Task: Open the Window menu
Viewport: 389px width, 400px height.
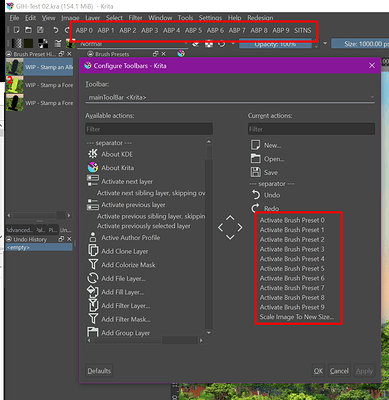Action: point(160,18)
